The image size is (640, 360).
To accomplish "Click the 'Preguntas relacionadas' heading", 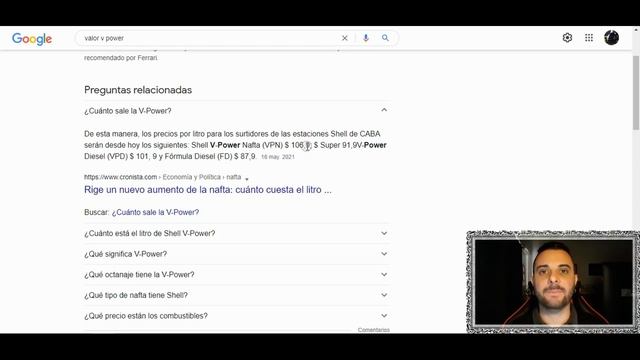I will [x=138, y=90].
